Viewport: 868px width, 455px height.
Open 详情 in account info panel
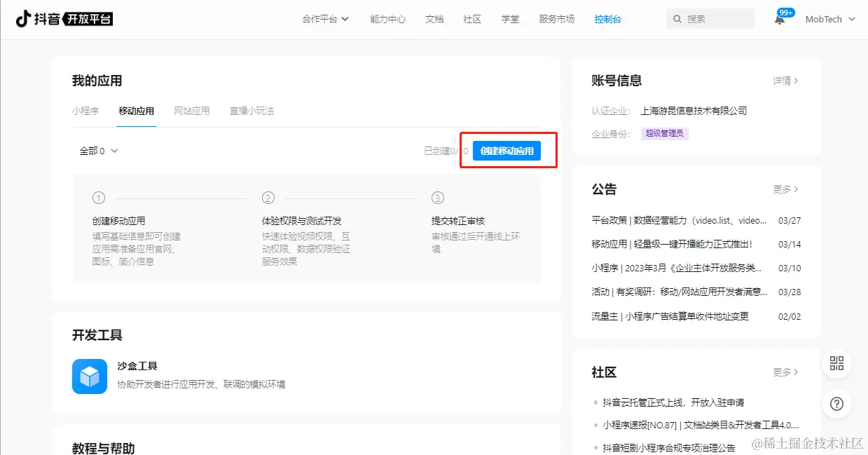(x=786, y=81)
